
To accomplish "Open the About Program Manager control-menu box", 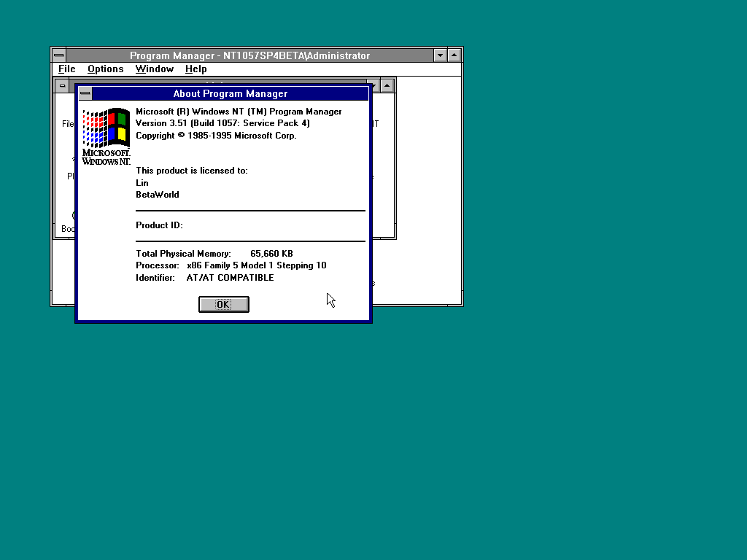I will pyautogui.click(x=85, y=93).
